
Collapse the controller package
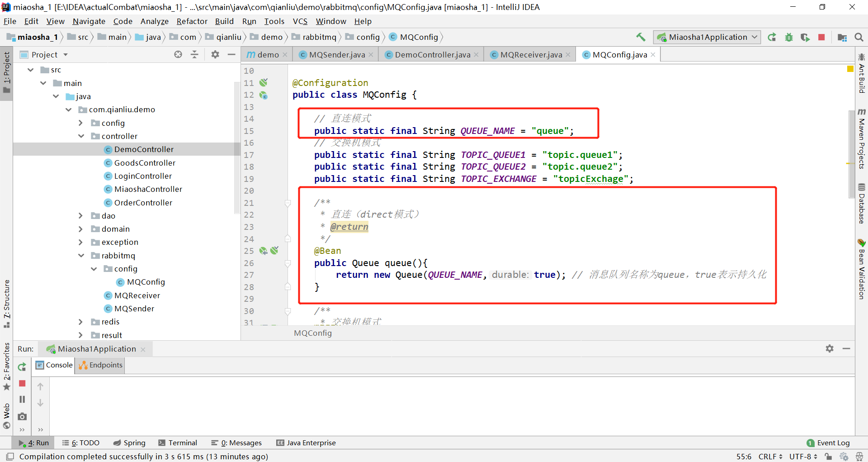[x=81, y=136]
